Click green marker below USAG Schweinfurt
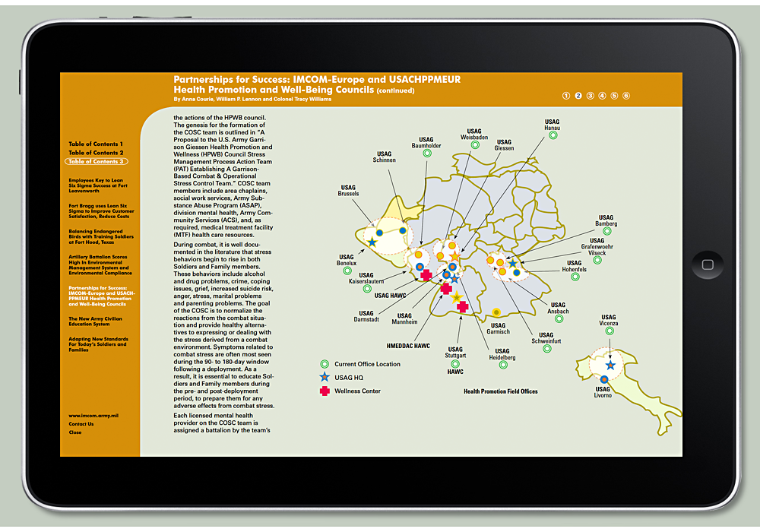 [x=547, y=348]
